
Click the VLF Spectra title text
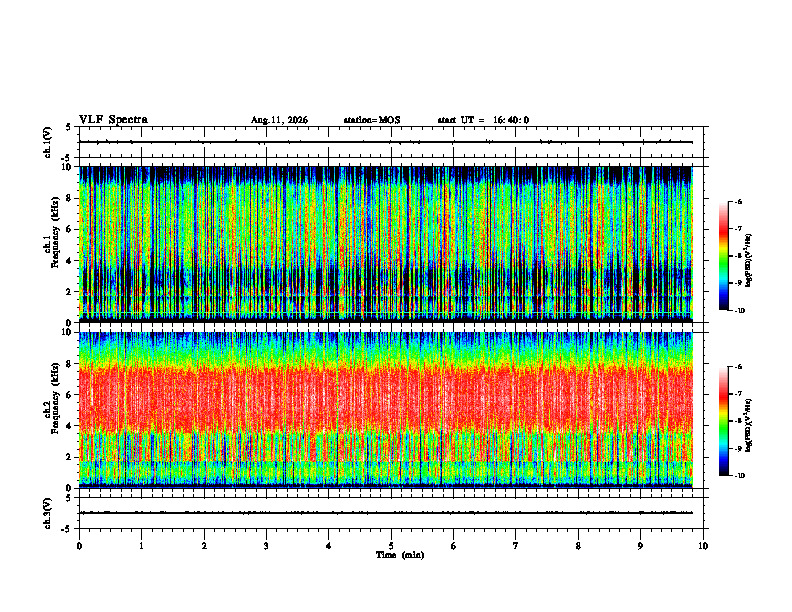coord(113,120)
